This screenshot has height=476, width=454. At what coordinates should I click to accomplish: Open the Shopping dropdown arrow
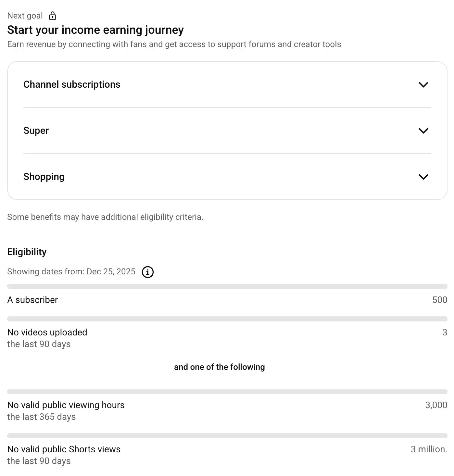tap(423, 177)
